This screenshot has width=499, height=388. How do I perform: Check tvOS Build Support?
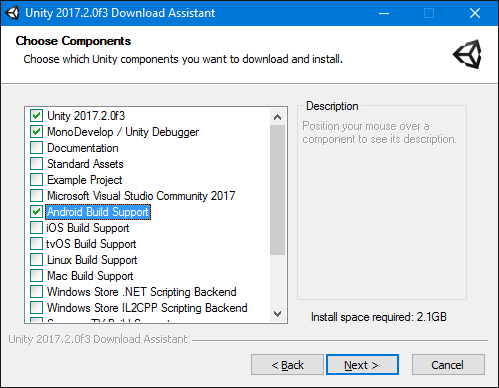point(36,244)
